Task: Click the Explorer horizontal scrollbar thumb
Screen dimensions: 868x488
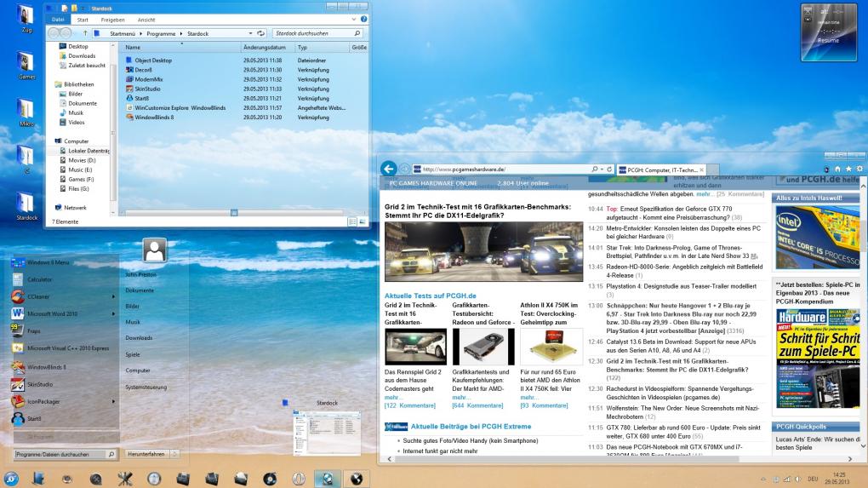Action: (234, 213)
